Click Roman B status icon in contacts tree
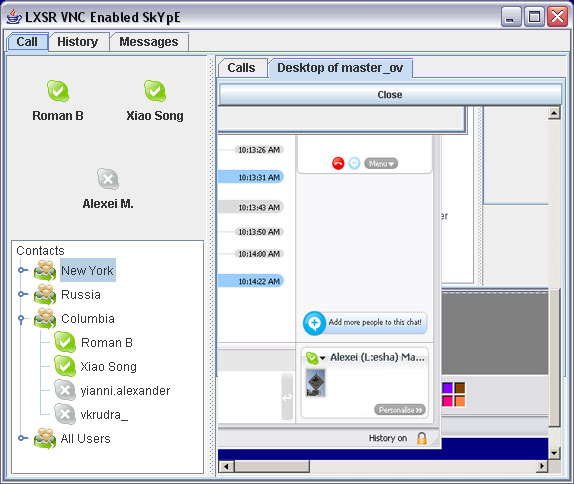574x484 pixels. click(65, 342)
